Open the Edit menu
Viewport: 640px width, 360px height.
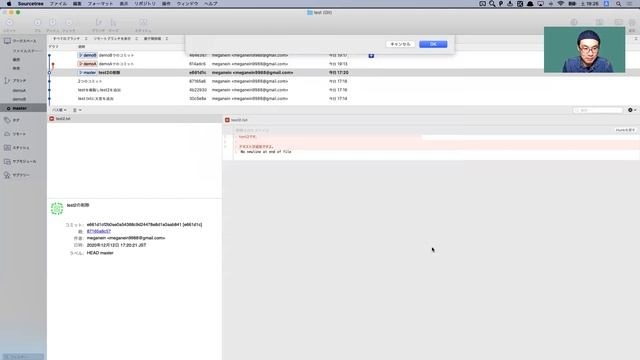tap(77, 4)
